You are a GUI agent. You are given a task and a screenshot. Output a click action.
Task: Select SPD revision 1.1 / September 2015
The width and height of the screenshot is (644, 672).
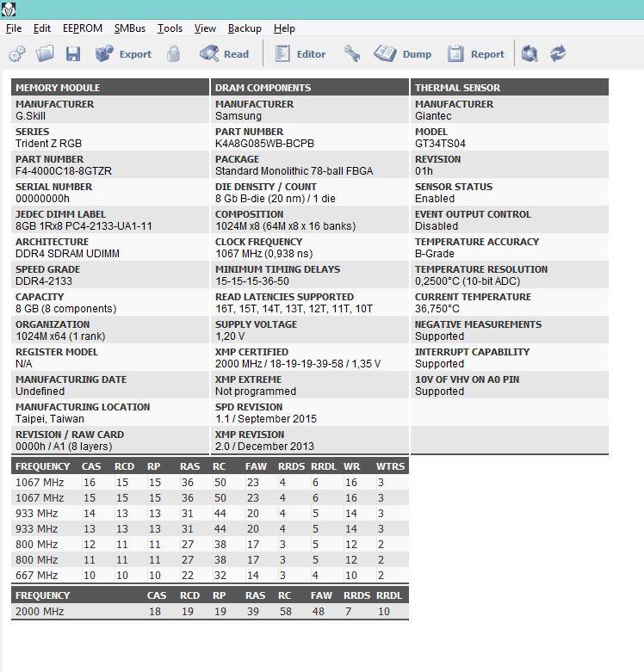(x=266, y=419)
